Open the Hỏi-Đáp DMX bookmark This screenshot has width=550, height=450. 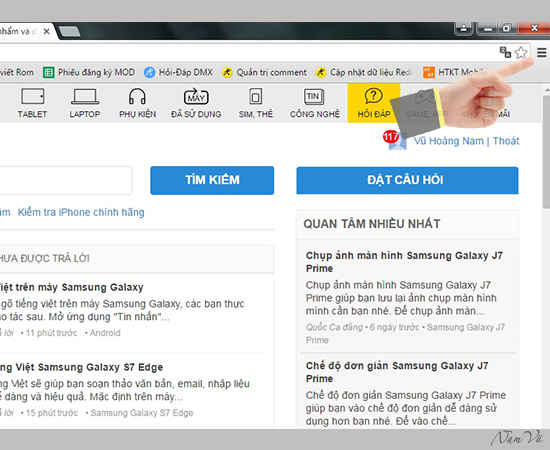tap(179, 73)
